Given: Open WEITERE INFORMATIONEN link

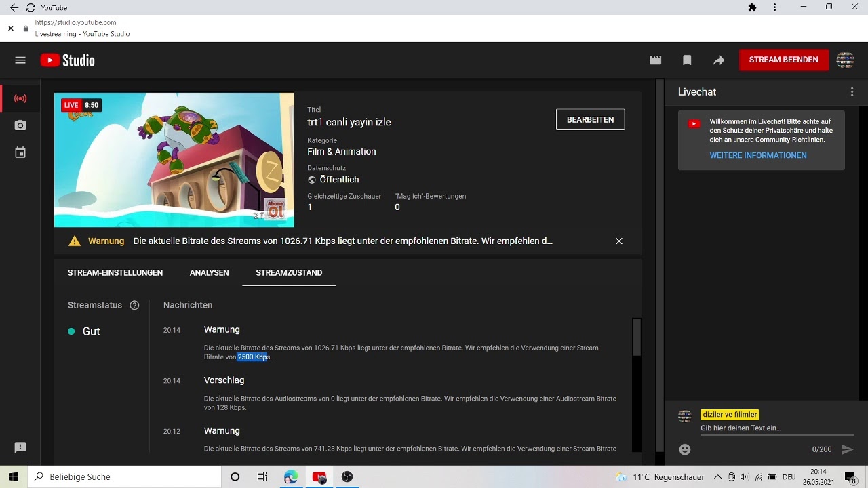Looking at the screenshot, I should coord(758,155).
